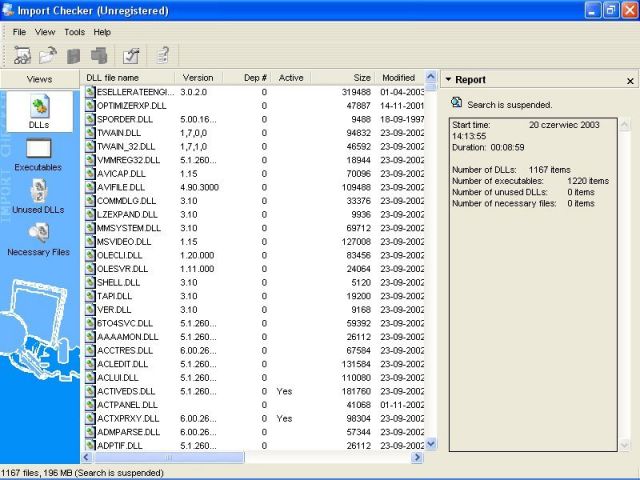Open the Tools menu
The height and width of the screenshot is (480, 640).
click(x=74, y=32)
